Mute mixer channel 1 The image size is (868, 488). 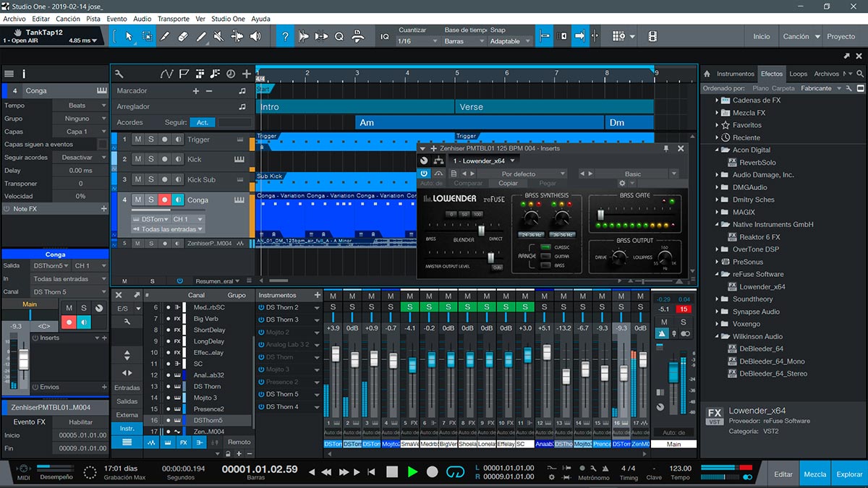[333, 296]
